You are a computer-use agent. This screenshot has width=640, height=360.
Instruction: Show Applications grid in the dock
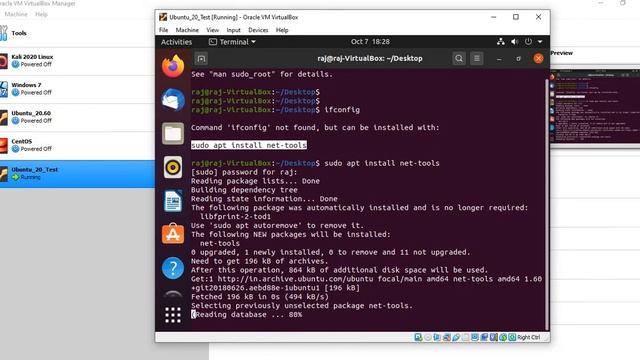pos(173,315)
